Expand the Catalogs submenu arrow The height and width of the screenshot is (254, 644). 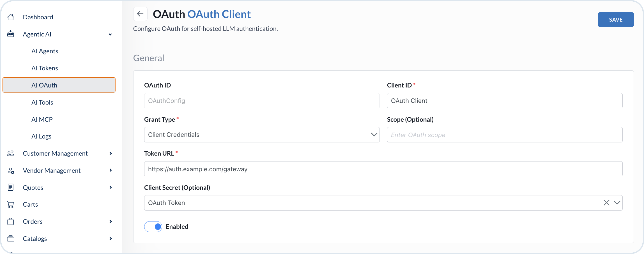(x=111, y=239)
